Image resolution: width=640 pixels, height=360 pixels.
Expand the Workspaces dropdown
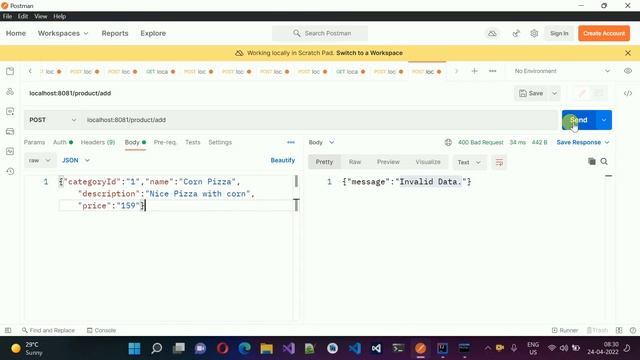63,33
